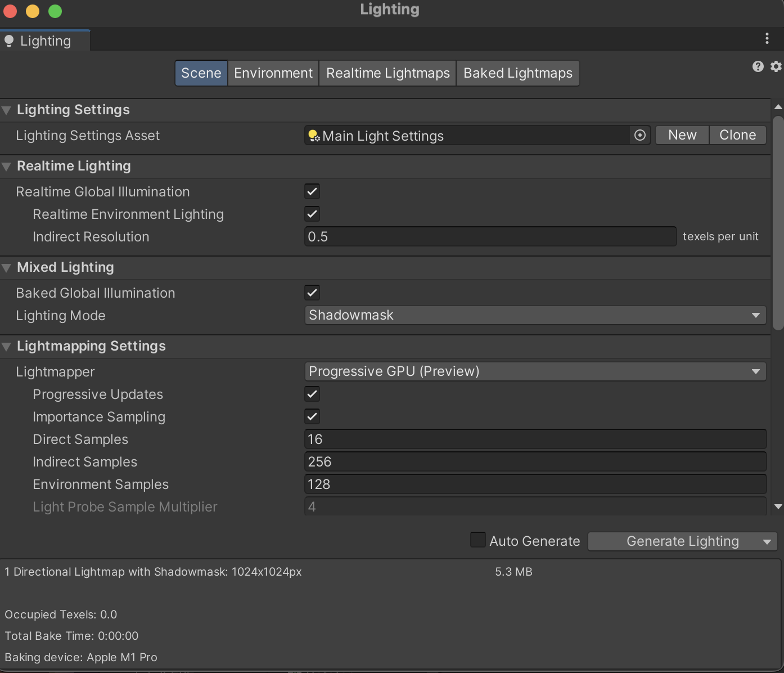Click the New lighting settings button
This screenshot has height=673, width=784.
tap(682, 135)
